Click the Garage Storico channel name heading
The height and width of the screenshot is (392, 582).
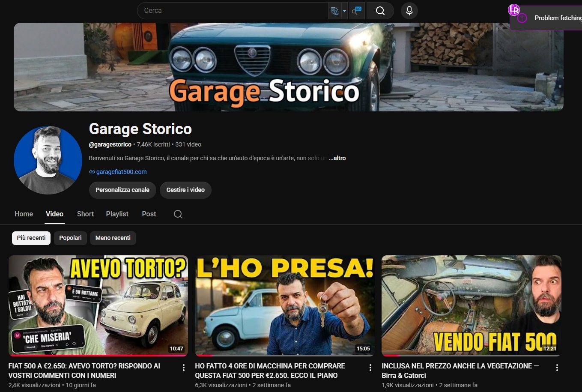[x=140, y=129]
